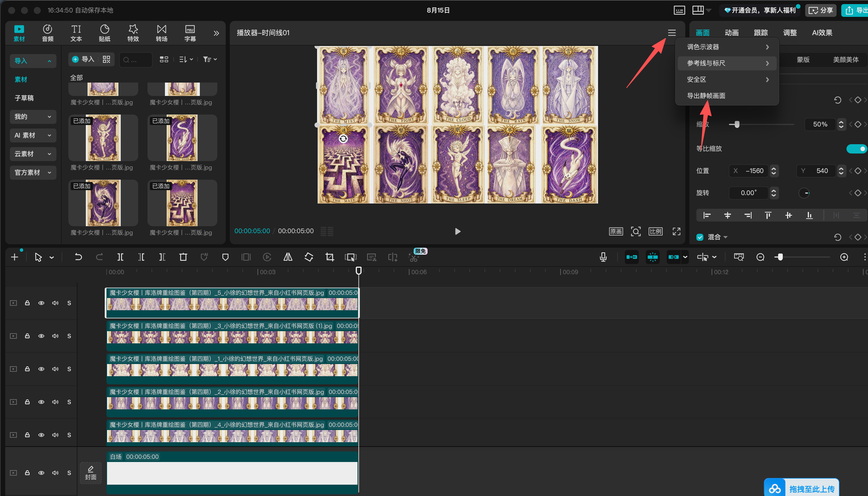868x496 pixels.
Task: Open the 转场 transitions panel
Action: pos(161,33)
